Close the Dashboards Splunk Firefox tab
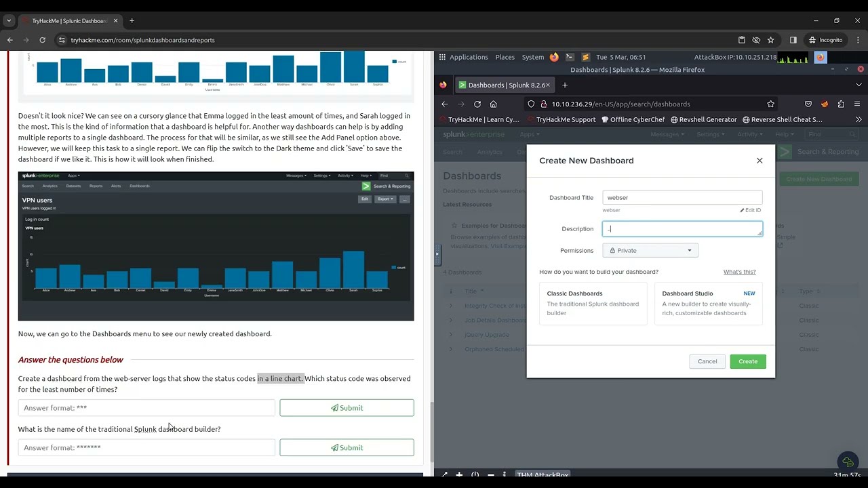 (547, 85)
